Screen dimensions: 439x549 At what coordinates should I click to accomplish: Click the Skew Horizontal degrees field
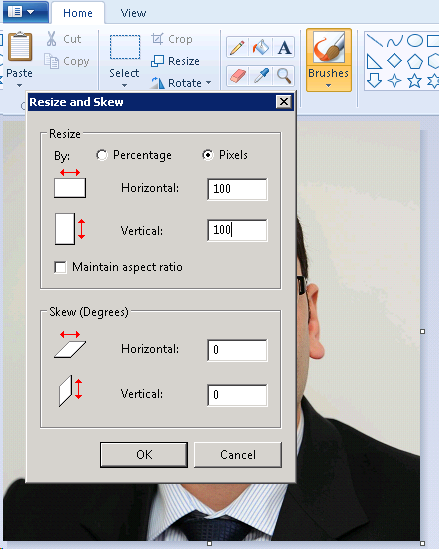[x=237, y=350]
